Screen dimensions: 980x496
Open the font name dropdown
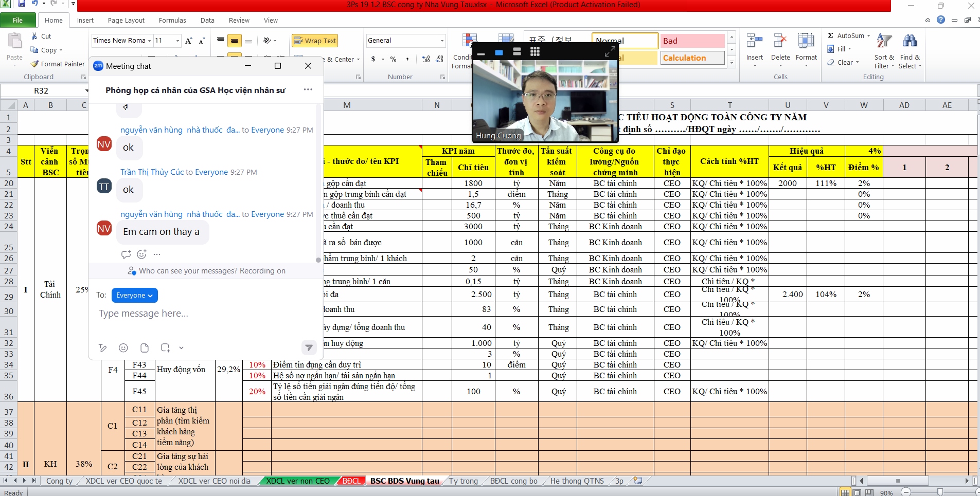click(149, 41)
